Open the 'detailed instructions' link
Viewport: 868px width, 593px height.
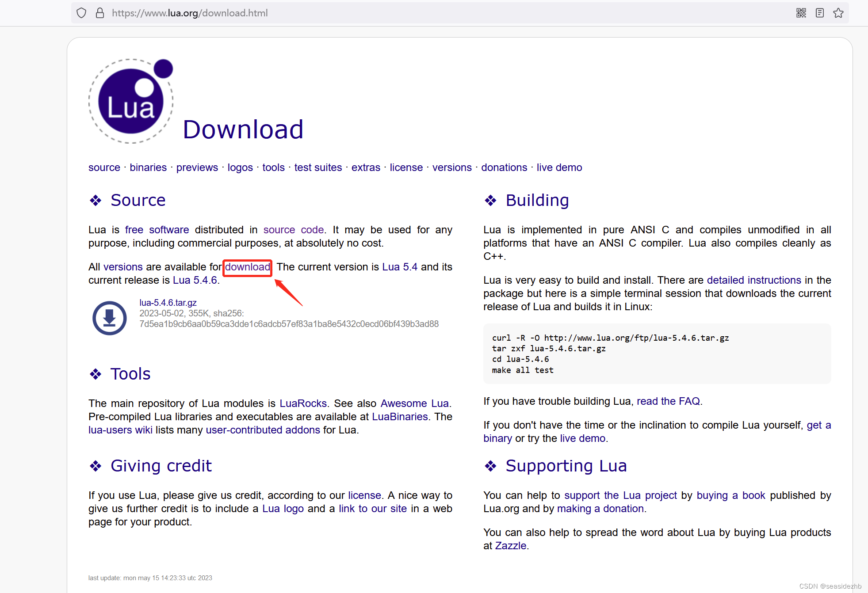click(x=754, y=280)
